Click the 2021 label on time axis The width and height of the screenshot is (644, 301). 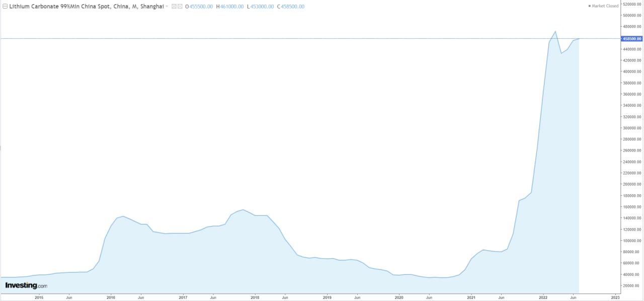[x=471, y=297]
